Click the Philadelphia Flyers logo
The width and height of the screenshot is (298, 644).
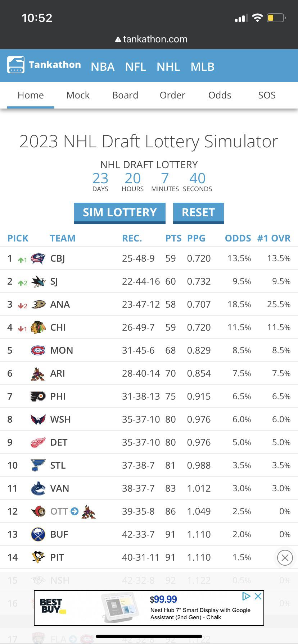tap(38, 396)
